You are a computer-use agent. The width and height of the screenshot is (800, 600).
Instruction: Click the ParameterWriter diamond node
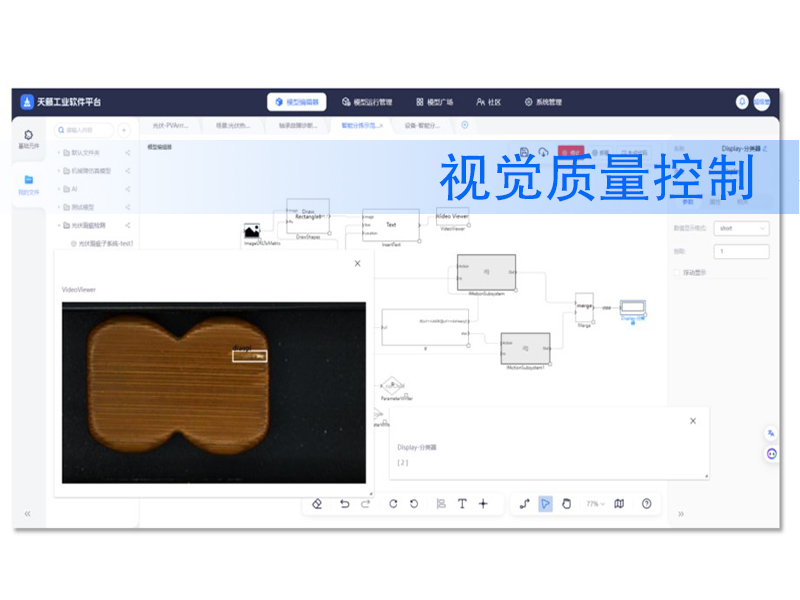[392, 385]
